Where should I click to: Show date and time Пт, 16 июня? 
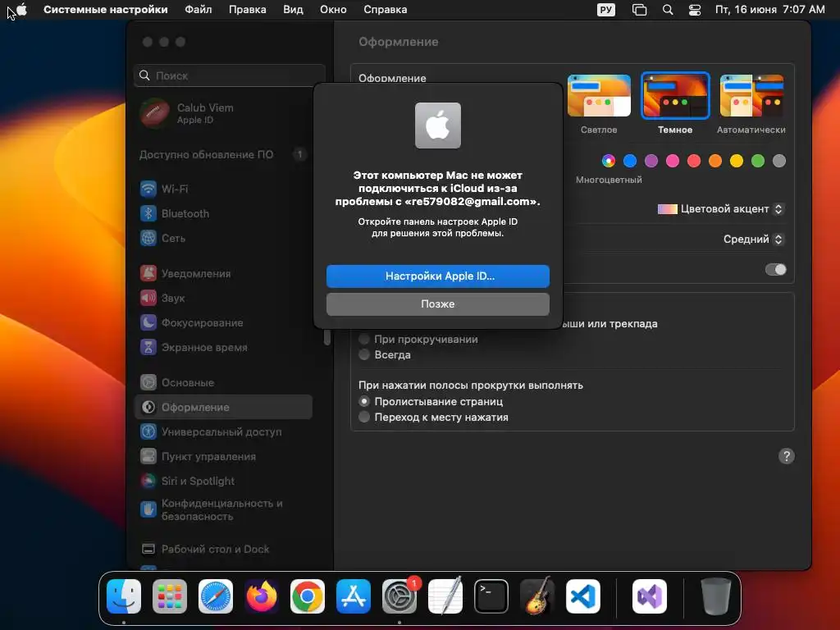pos(769,10)
